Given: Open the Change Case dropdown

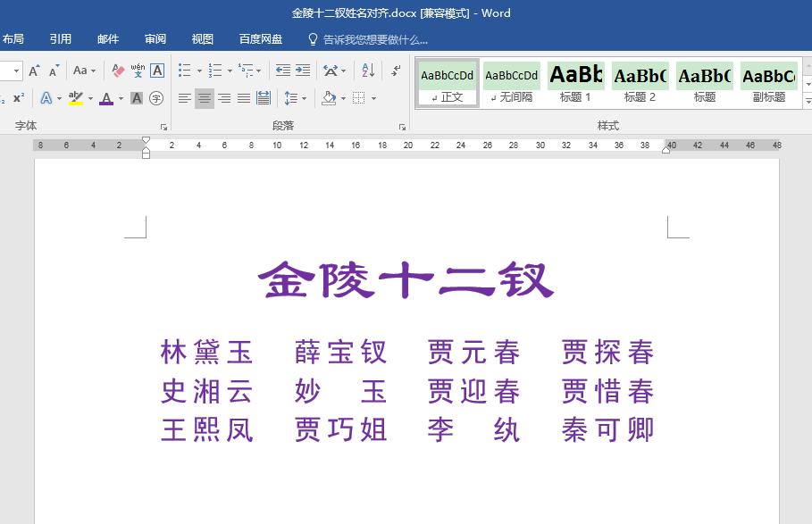Looking at the screenshot, I should pos(80,71).
